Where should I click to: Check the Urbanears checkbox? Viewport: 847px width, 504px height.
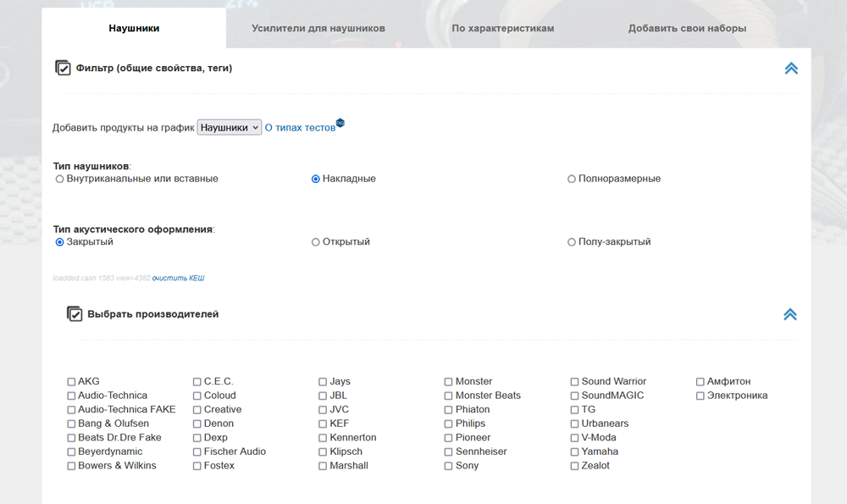[575, 424]
